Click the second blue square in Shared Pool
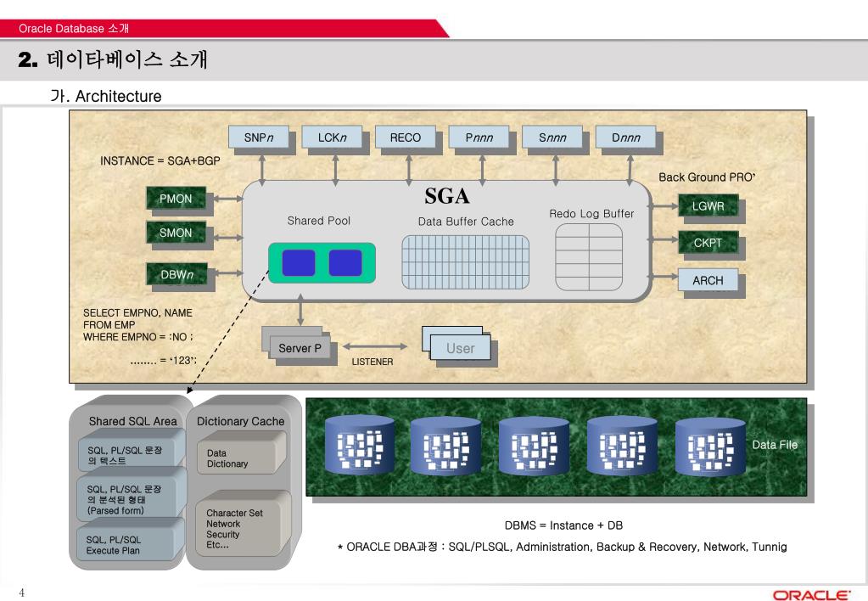 point(345,262)
